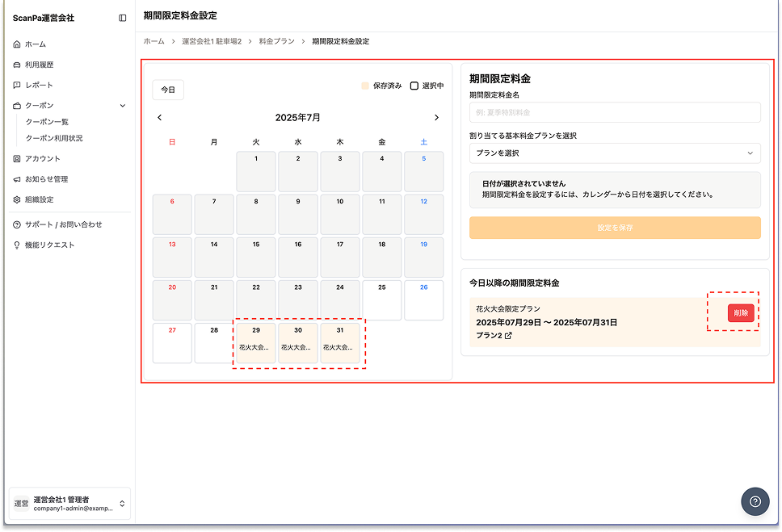Open 利用履歴 in the sidebar
Screen dimensions: 782x532
[39, 65]
